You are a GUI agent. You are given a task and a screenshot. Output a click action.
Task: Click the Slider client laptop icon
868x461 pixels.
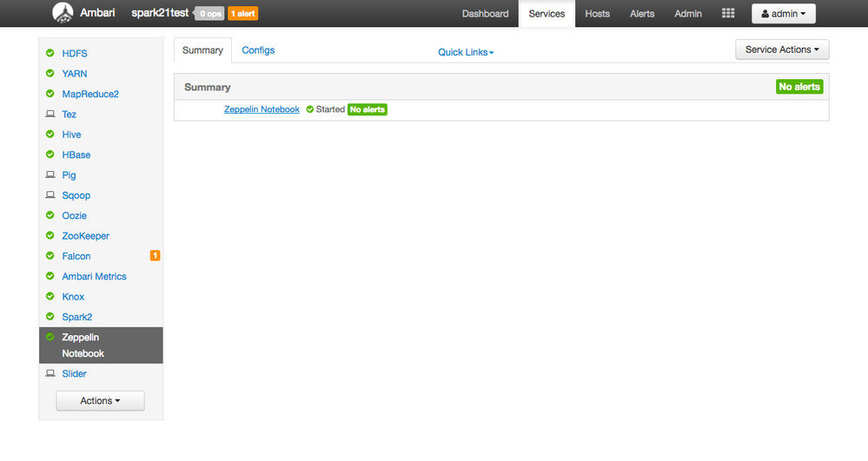tap(50, 373)
